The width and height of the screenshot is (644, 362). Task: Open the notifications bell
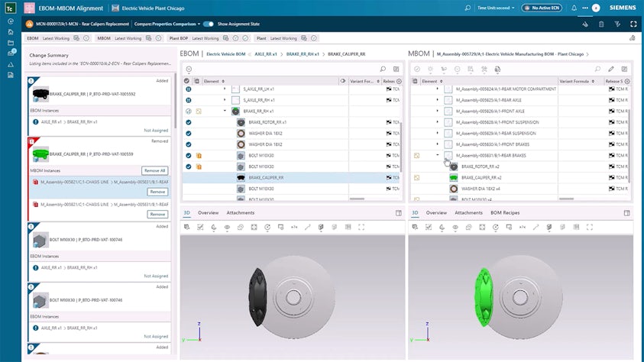click(x=574, y=8)
